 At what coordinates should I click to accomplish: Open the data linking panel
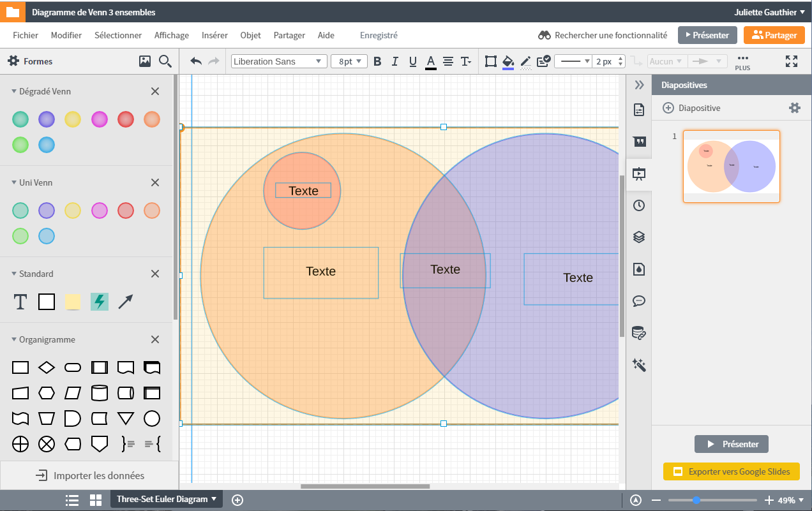click(x=639, y=332)
